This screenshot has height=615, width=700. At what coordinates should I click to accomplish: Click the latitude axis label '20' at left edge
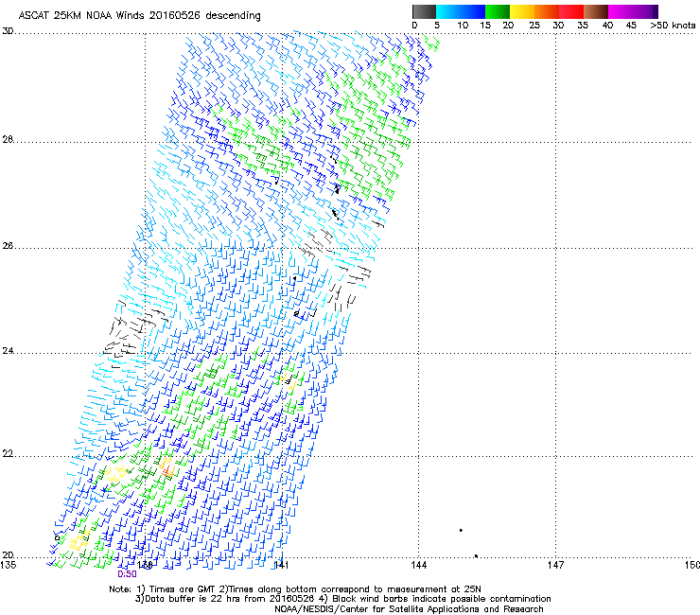click(8, 555)
